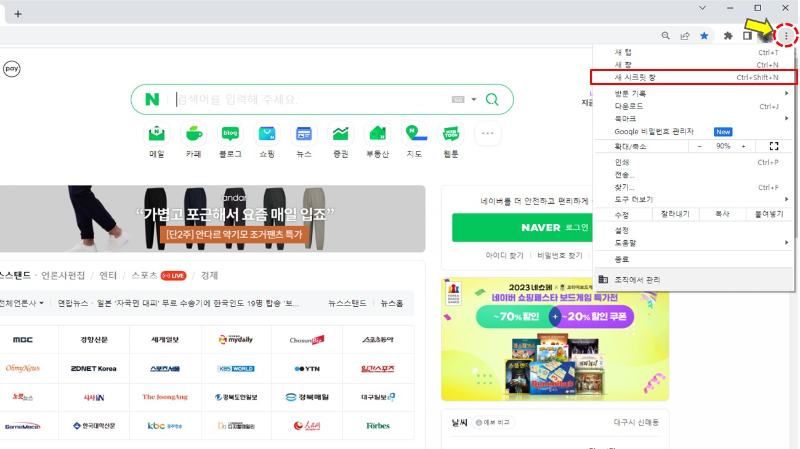Select 다운로드 menu item
Screen dimensions: 800x449
tap(693, 106)
